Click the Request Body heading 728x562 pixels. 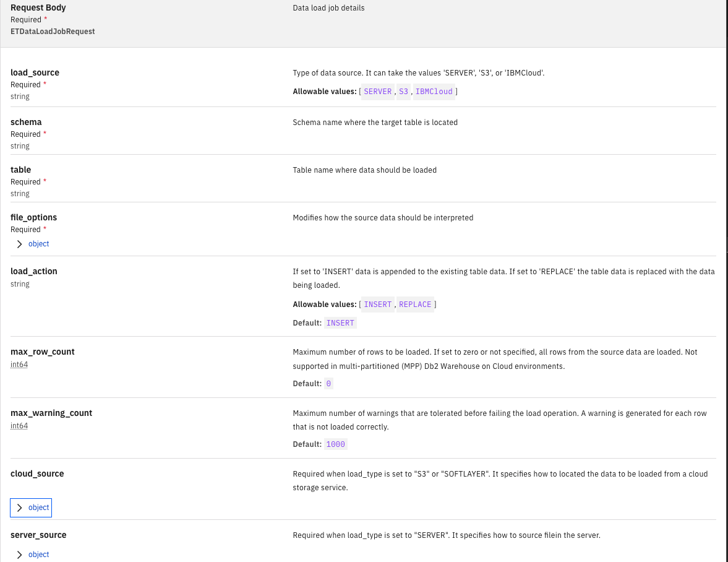(x=38, y=8)
